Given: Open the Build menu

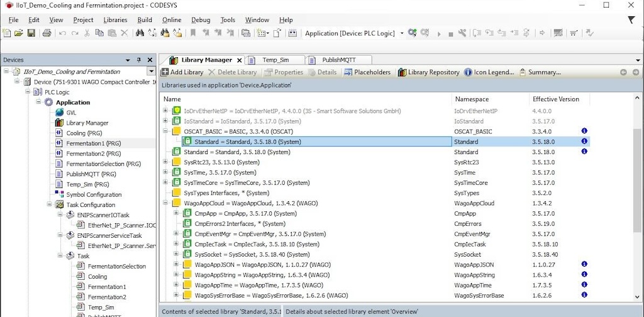Looking at the screenshot, I should (x=145, y=19).
